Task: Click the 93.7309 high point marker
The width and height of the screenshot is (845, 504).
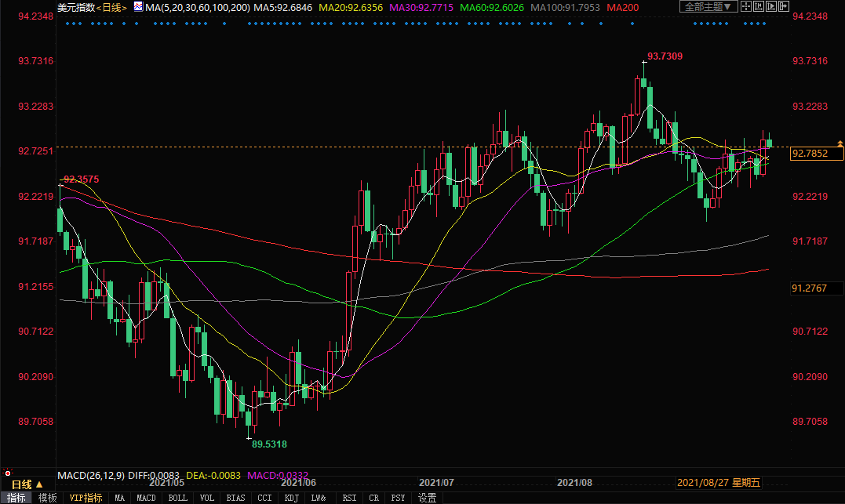Action: [x=663, y=56]
